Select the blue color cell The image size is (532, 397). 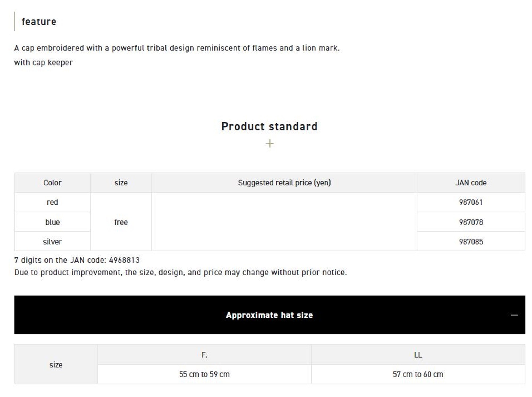(x=52, y=222)
